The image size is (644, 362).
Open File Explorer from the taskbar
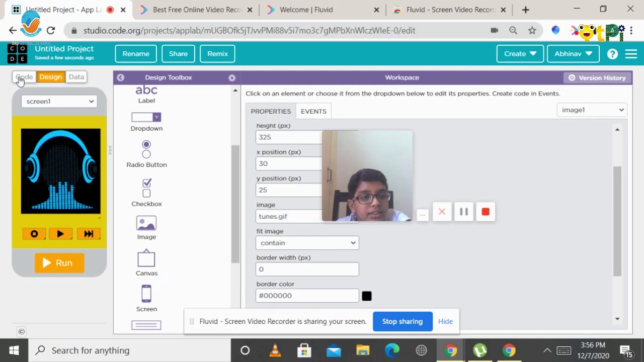point(363,350)
